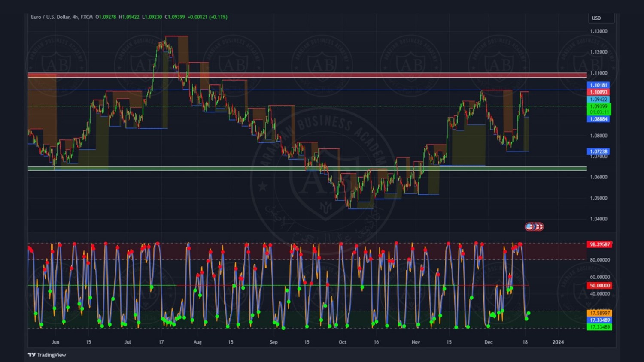Click the orange 17.58997 indicator label
The image size is (644, 362).
tap(599, 313)
